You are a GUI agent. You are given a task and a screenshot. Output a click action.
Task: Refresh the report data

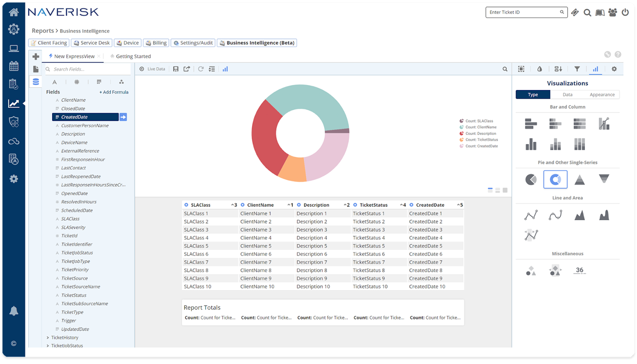pyautogui.click(x=200, y=68)
